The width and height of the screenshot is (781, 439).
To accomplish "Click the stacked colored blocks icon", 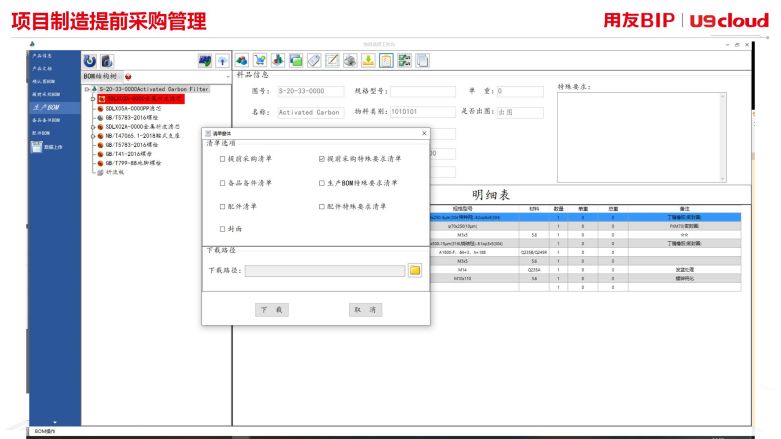I will [x=278, y=61].
